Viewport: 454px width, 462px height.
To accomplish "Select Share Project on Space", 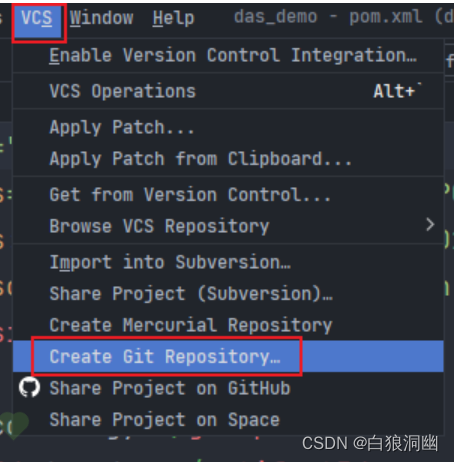I will click(228, 419).
